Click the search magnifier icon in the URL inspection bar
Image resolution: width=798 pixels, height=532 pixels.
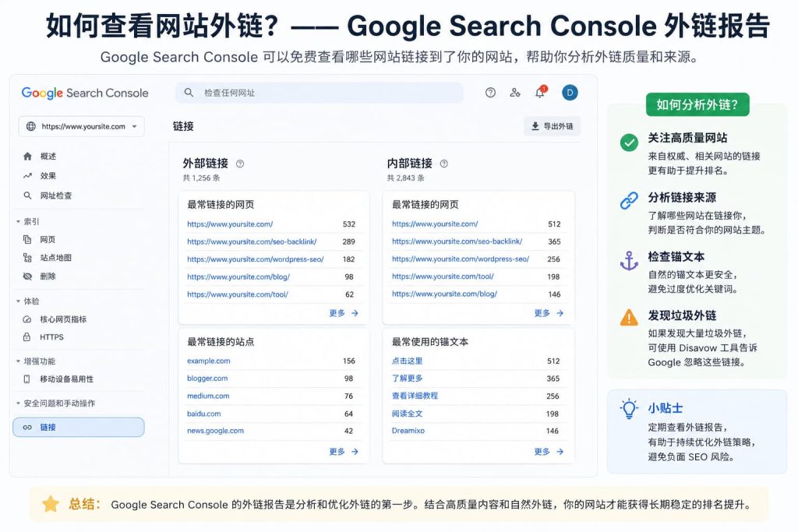[189, 93]
